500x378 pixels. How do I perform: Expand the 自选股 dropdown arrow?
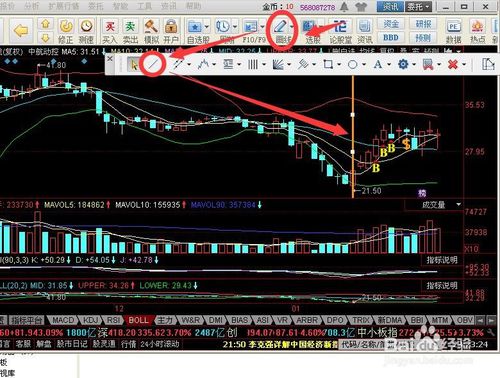click(207, 27)
